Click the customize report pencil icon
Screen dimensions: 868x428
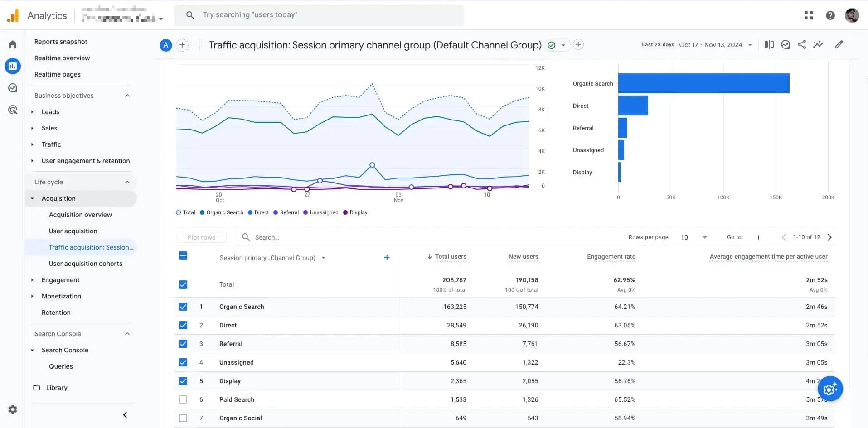(x=839, y=44)
